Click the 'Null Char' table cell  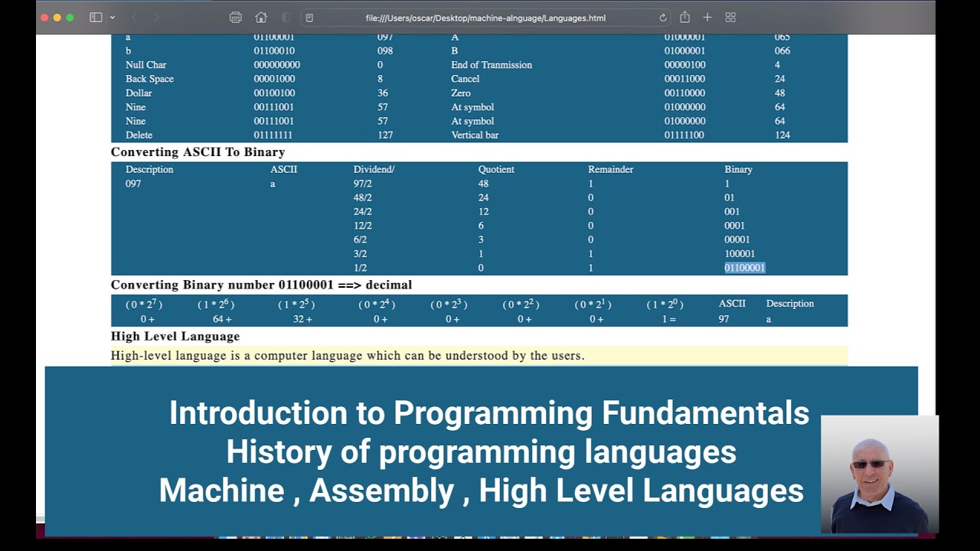click(145, 65)
